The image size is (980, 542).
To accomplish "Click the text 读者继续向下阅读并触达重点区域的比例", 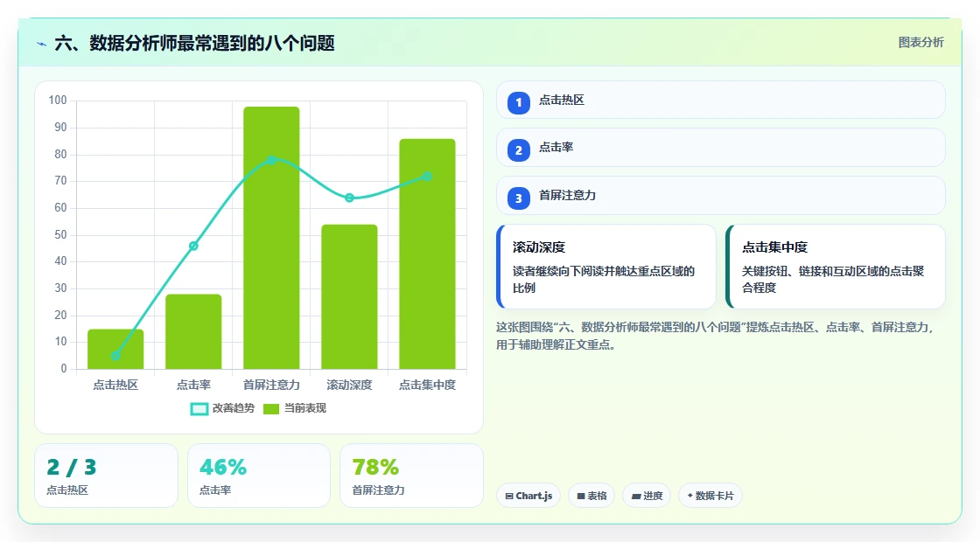I will click(604, 279).
